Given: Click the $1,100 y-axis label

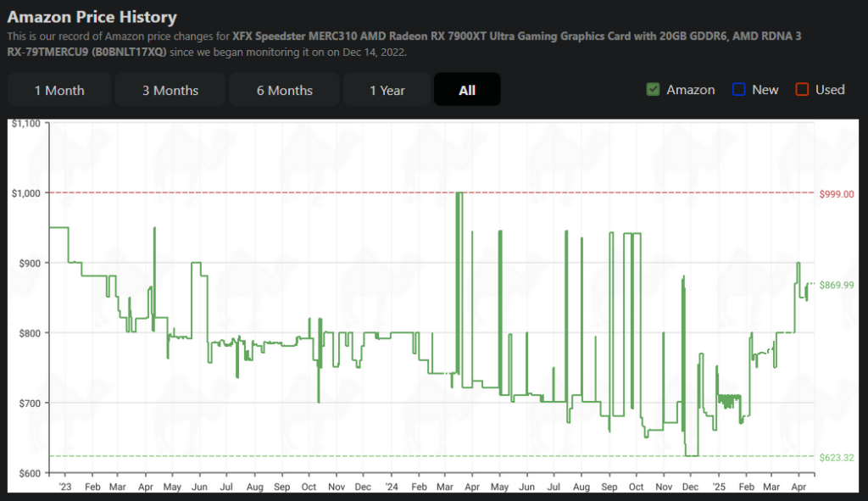Looking at the screenshot, I should point(26,124).
